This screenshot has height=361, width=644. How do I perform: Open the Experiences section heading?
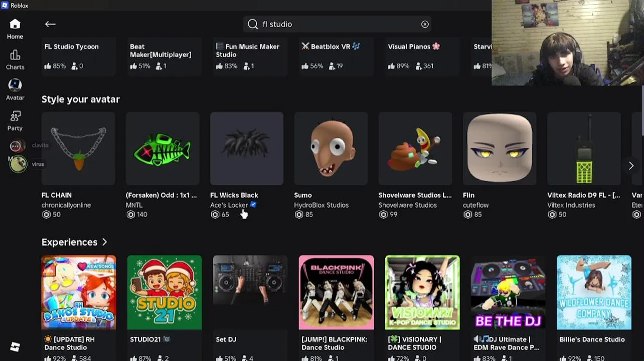(x=69, y=242)
